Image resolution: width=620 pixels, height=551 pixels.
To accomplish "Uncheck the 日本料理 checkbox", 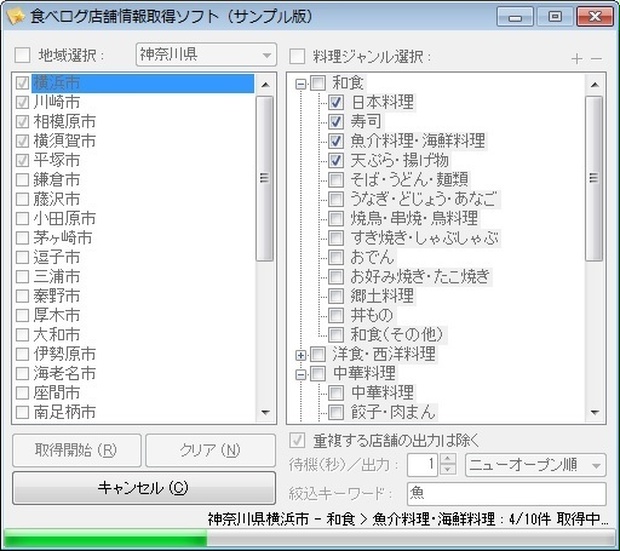I will point(336,102).
